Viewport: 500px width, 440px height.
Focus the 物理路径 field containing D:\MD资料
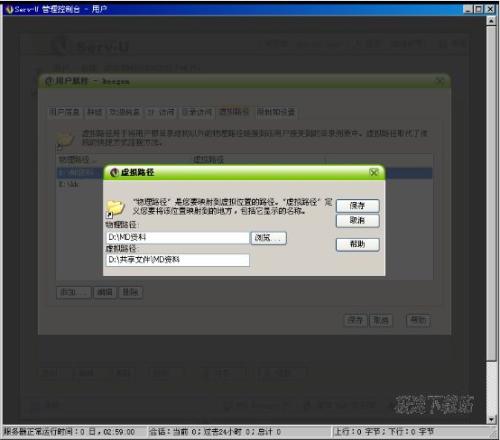[x=177, y=238]
